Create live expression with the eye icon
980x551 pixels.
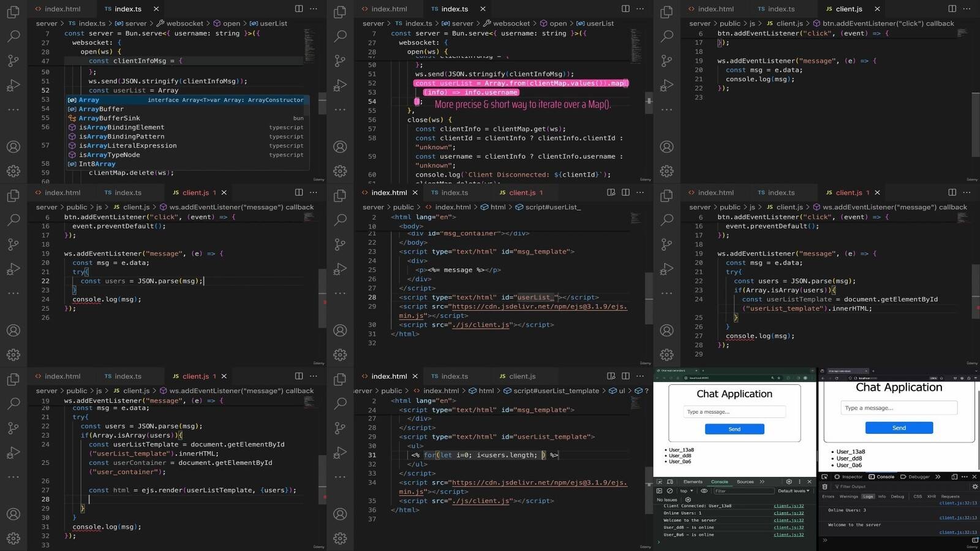coord(704,491)
